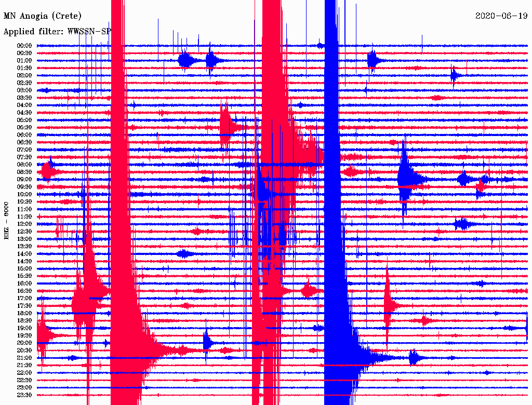Click the 04:30 time label
This screenshot has width=532, height=405.
tap(24, 112)
